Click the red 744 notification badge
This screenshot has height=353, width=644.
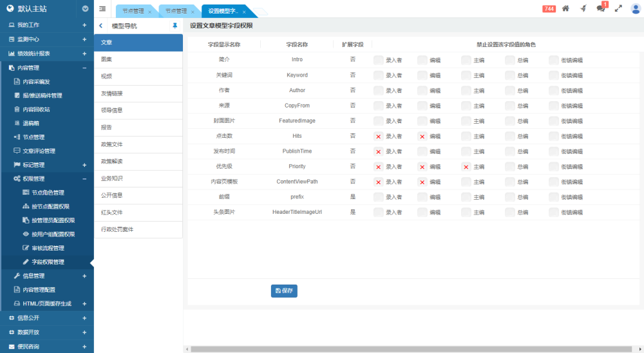[549, 9]
